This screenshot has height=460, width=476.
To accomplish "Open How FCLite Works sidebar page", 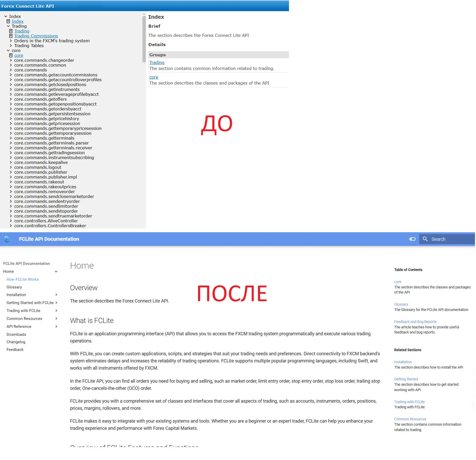I will click(x=23, y=279).
